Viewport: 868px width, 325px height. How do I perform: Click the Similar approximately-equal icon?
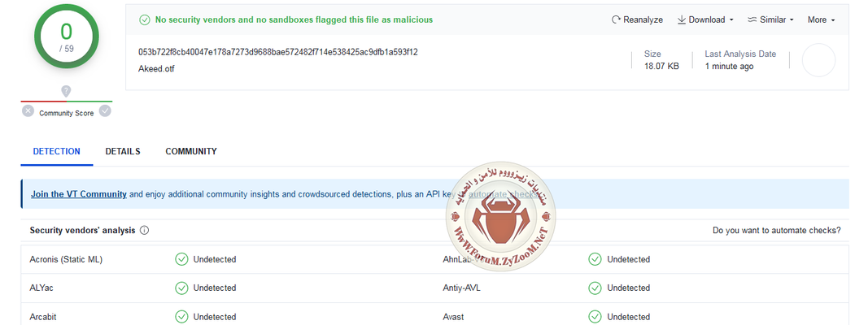pos(752,19)
